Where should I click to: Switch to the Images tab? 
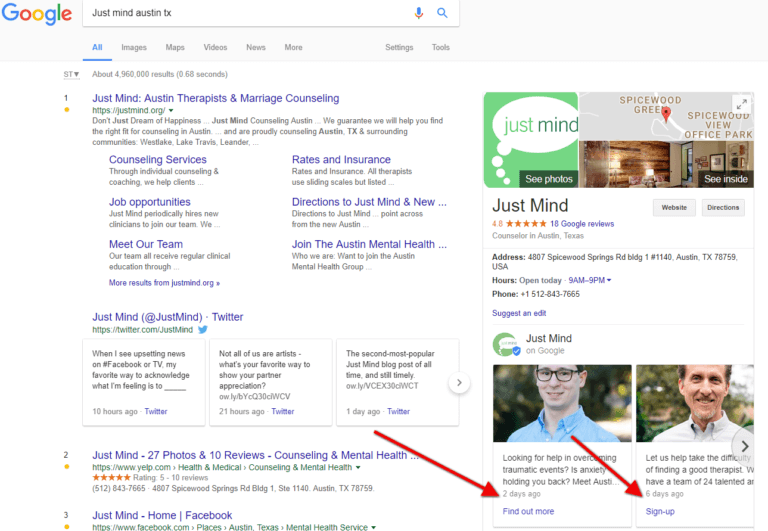point(134,48)
